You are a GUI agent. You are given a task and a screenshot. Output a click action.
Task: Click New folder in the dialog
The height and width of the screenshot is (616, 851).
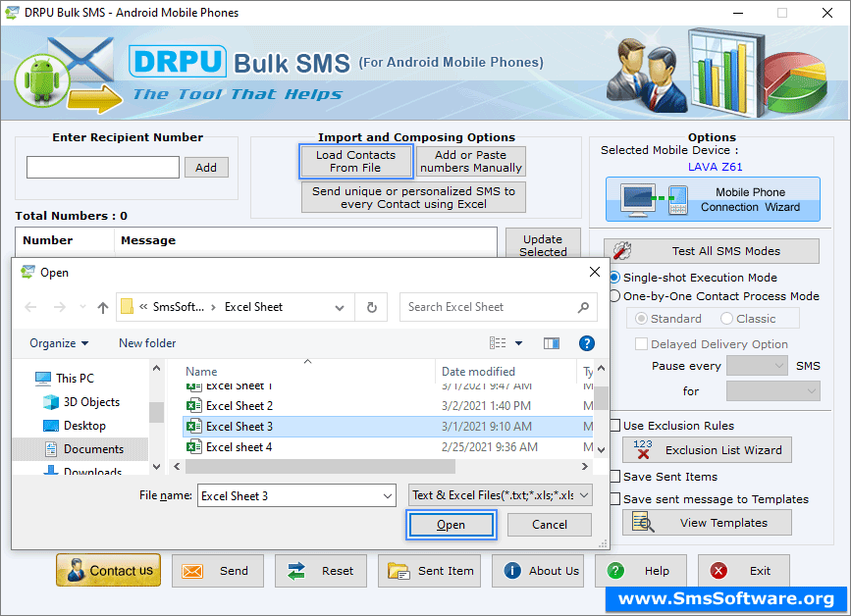(147, 343)
